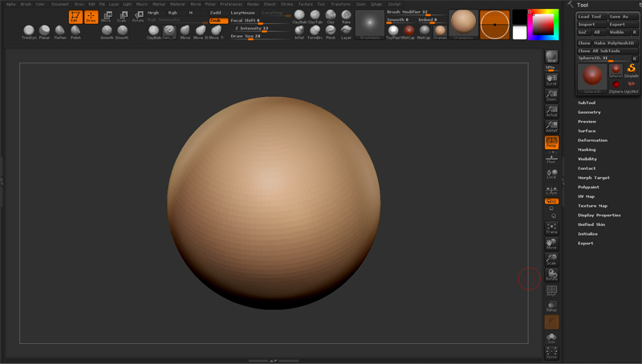The height and width of the screenshot is (364, 642).
Task: Toggle PolyF polyframe display
Action: coord(551,290)
